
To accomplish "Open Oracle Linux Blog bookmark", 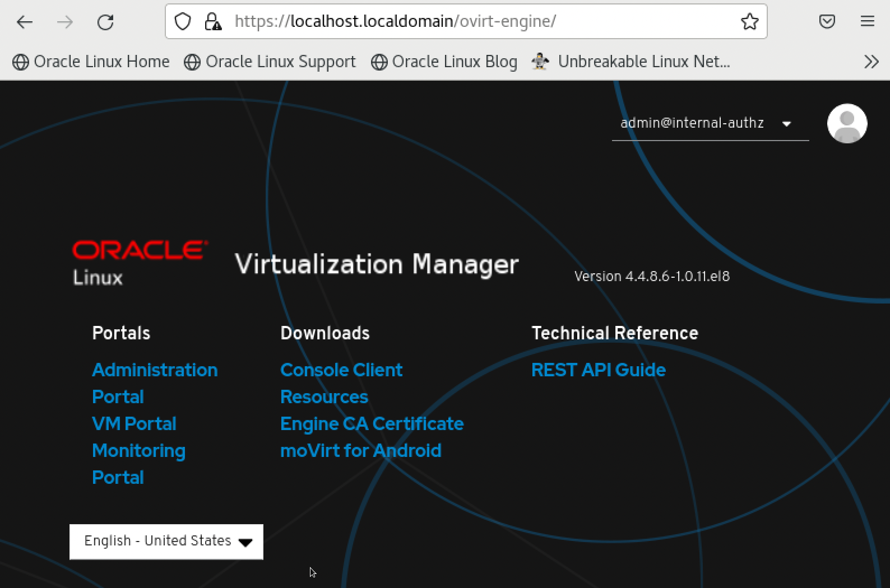I will (x=444, y=62).
